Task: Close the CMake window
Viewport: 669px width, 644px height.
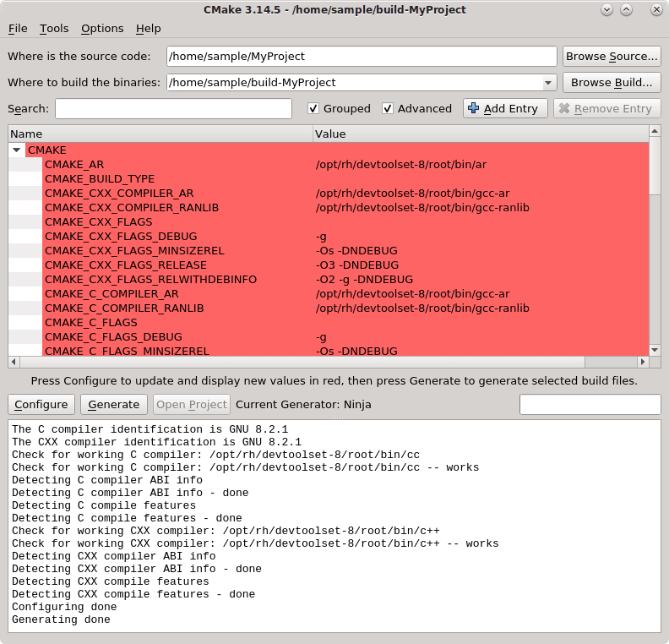Action: [656, 10]
